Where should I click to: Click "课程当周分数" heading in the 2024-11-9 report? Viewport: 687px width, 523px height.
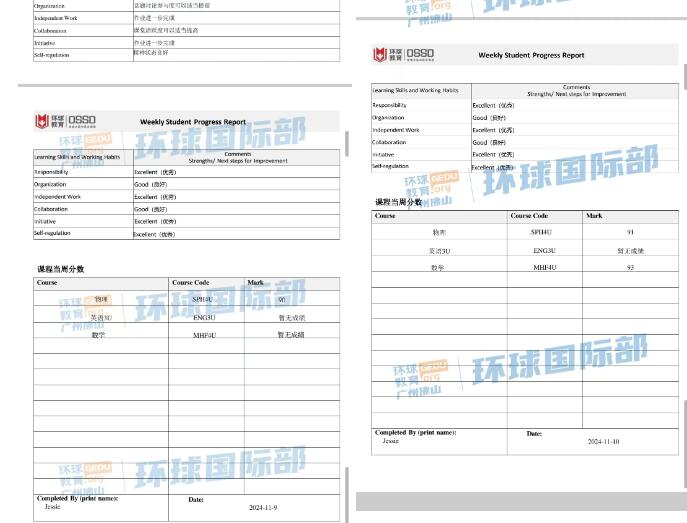[60, 269]
